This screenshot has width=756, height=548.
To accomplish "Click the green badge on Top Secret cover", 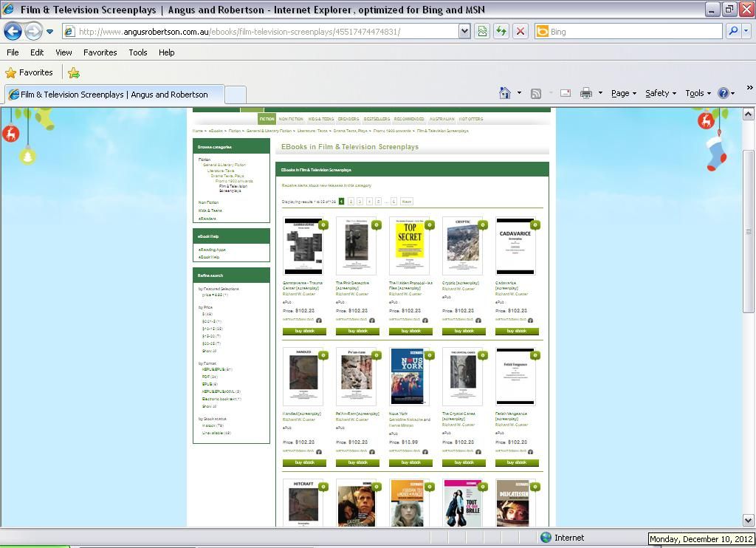I will tap(430, 225).
